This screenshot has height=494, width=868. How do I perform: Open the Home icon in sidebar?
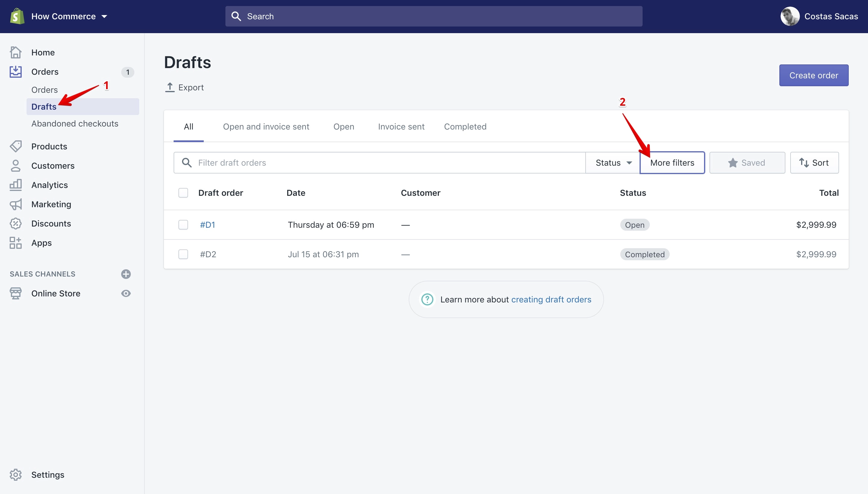16,52
